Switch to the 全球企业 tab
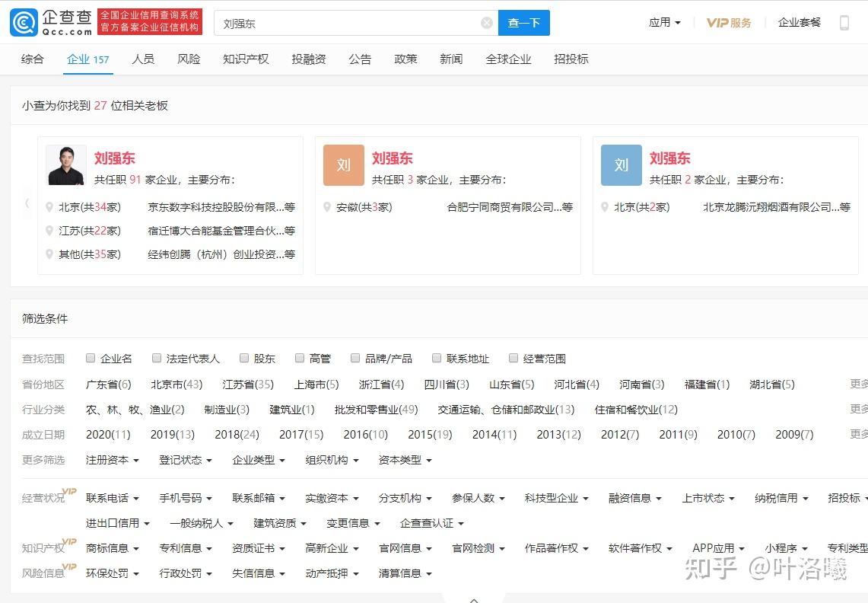Viewport: 868px width, 603px height. pyautogui.click(x=508, y=59)
